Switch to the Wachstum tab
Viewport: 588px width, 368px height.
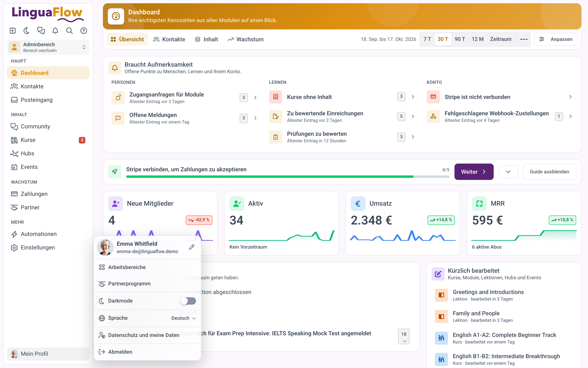245,39
